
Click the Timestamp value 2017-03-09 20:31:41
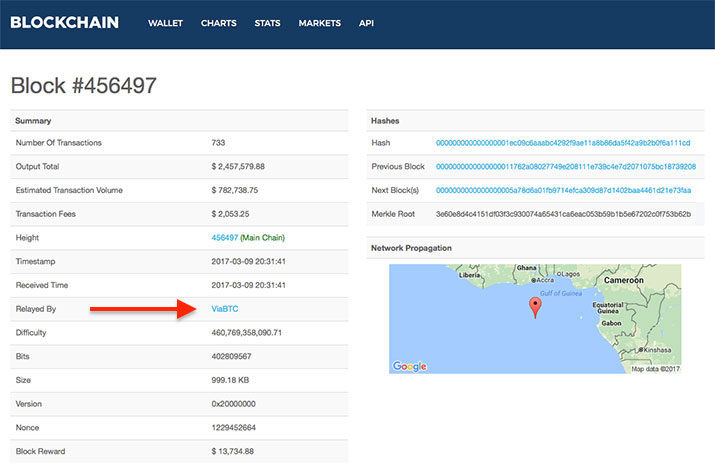point(249,261)
